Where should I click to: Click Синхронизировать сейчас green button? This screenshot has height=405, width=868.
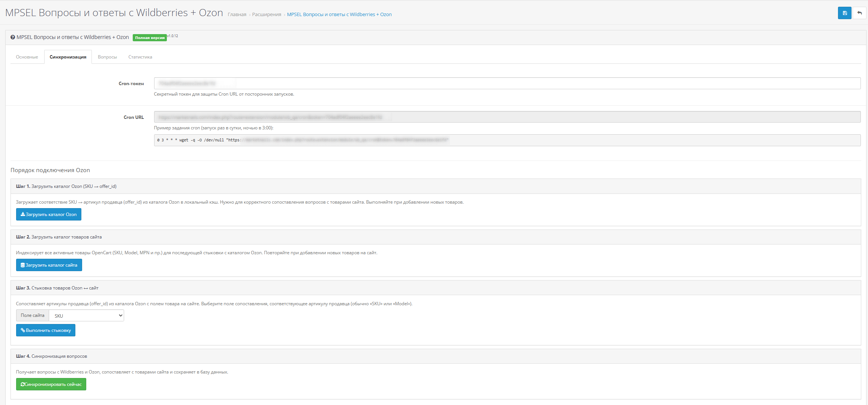click(x=51, y=384)
